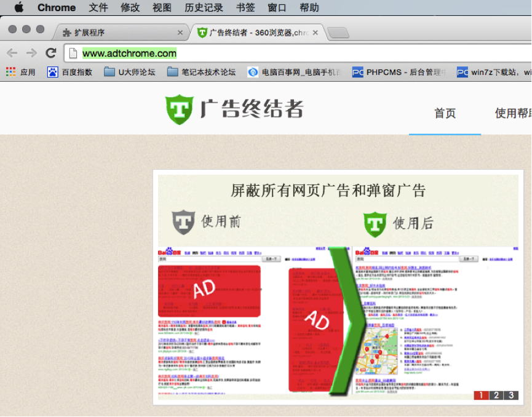Screen dimensions: 532x417
Task: Click the back navigation arrow
Action: click(12, 53)
